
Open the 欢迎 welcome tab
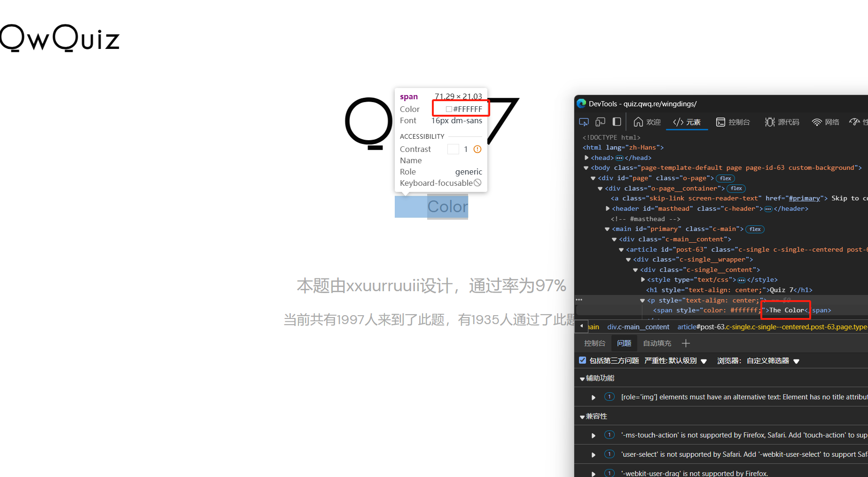coord(647,122)
